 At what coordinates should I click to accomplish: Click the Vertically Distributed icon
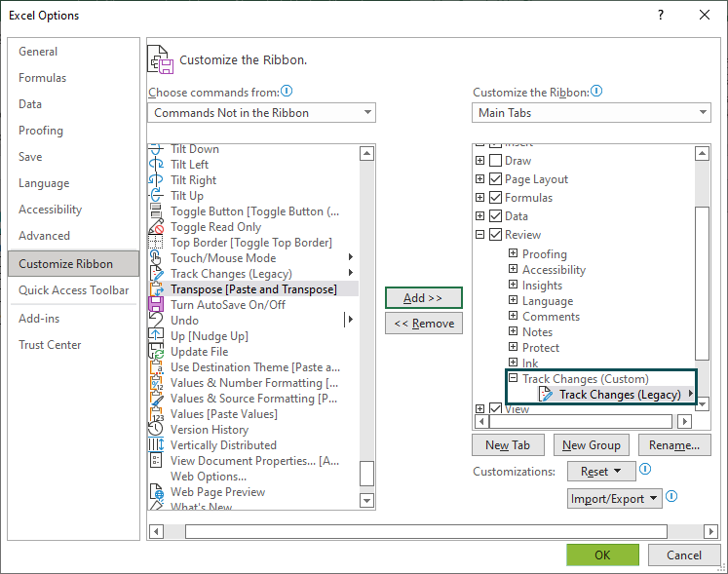(156, 445)
